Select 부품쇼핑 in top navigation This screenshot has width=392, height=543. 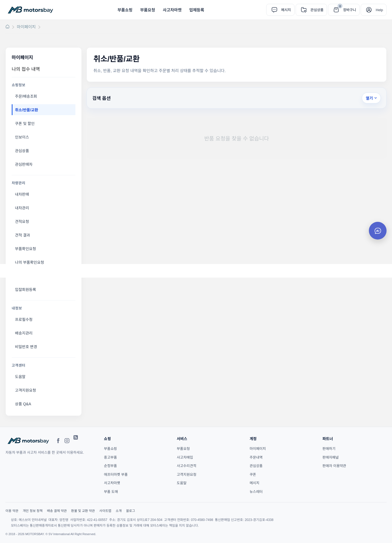pyautogui.click(x=125, y=10)
